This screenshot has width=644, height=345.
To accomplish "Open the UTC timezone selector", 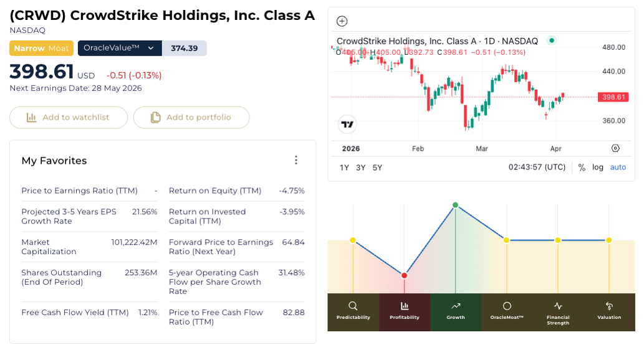I will tap(537, 167).
